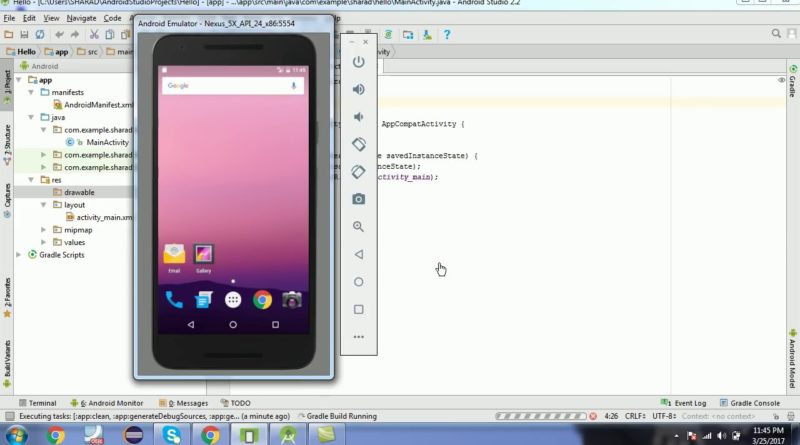This screenshot has width=800, height=445.
Task: Click the Synchronize toolbar icon
Action: coord(40,35)
